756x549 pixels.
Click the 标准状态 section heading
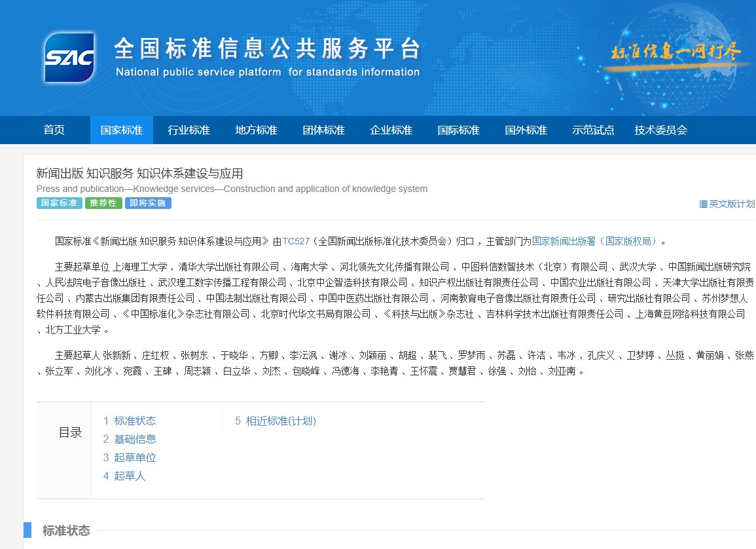66,531
